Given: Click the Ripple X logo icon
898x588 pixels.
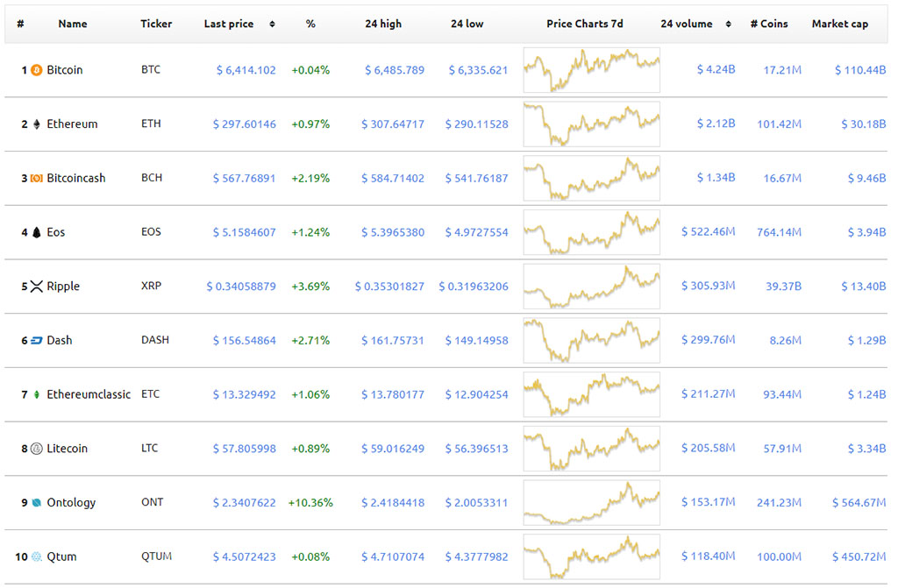Looking at the screenshot, I should tap(37, 287).
